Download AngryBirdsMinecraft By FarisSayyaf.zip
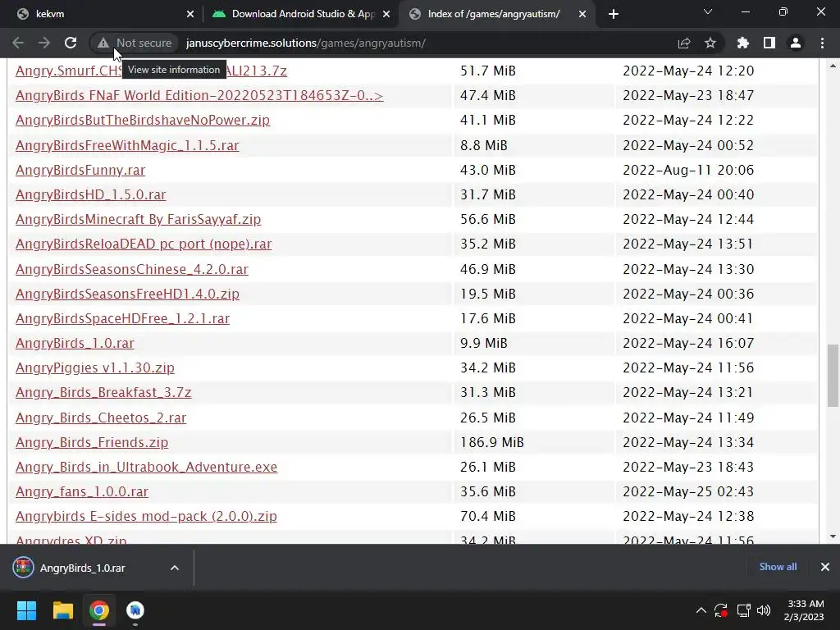 pyautogui.click(x=138, y=219)
